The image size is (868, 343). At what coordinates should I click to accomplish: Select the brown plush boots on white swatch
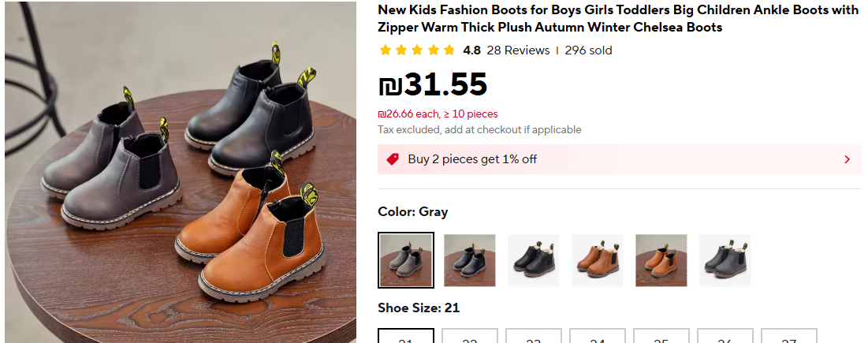tap(598, 260)
